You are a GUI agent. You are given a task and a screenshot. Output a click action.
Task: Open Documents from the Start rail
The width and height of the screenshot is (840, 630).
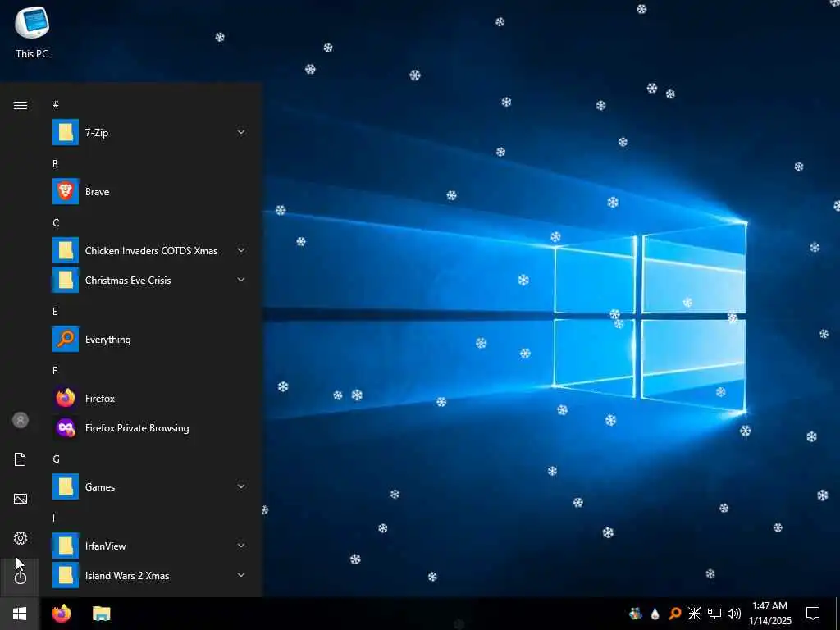click(21, 459)
